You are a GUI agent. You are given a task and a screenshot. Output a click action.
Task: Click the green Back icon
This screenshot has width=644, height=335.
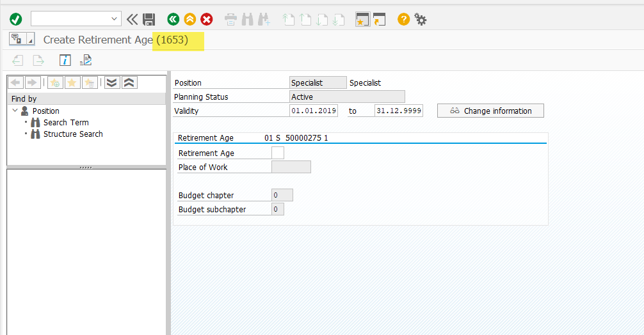(x=173, y=19)
